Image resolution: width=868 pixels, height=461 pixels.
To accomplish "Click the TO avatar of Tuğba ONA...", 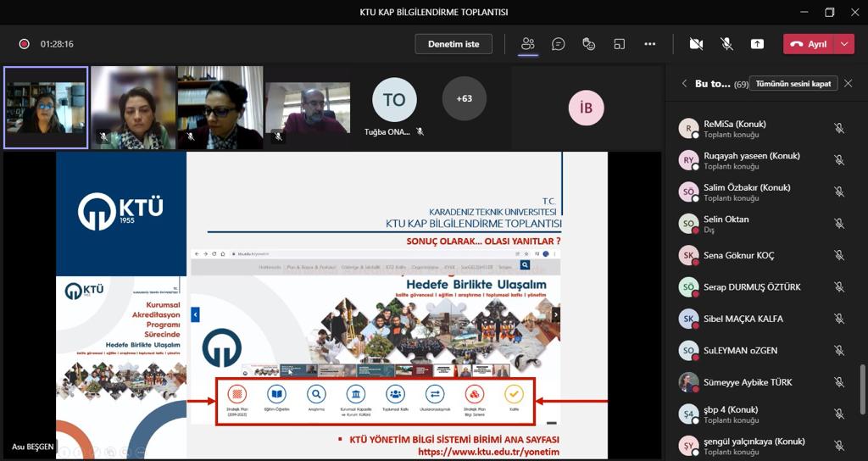I will click(x=394, y=100).
